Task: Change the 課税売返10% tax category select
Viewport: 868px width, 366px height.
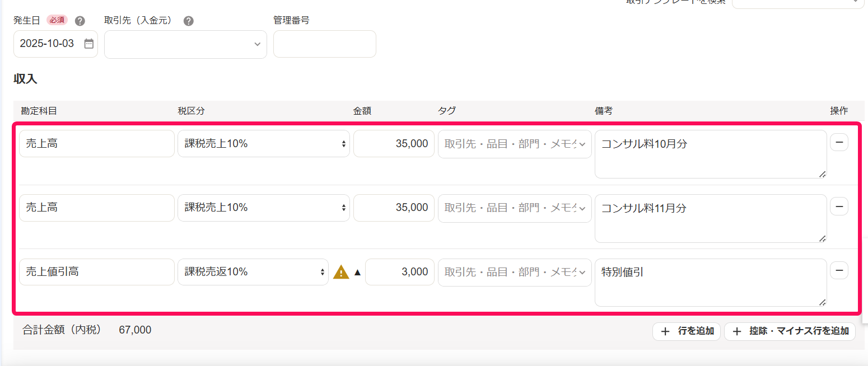Action: point(253,272)
